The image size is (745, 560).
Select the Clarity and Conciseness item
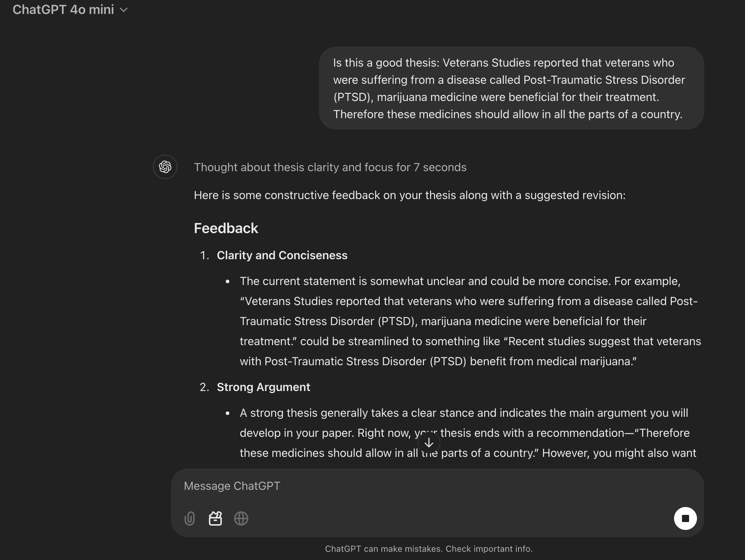point(282,255)
